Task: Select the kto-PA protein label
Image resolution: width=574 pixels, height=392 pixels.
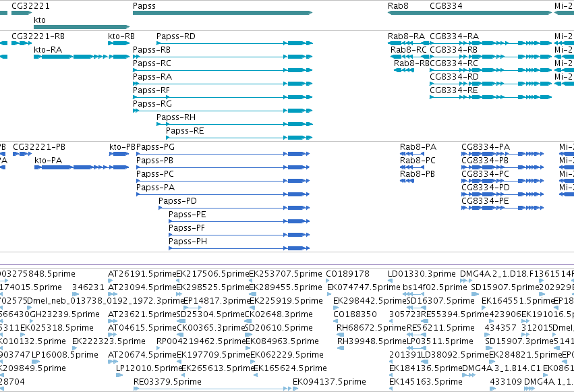Action: click(x=49, y=161)
